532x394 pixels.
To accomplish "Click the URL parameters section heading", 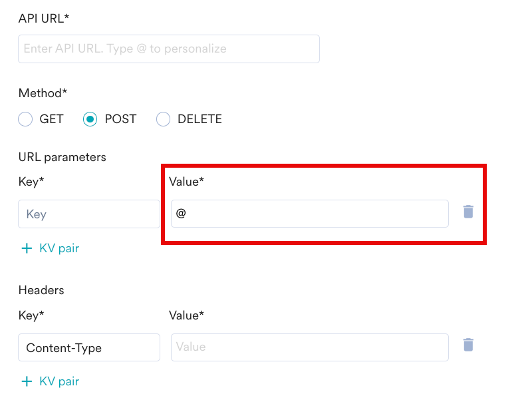I will pos(63,157).
